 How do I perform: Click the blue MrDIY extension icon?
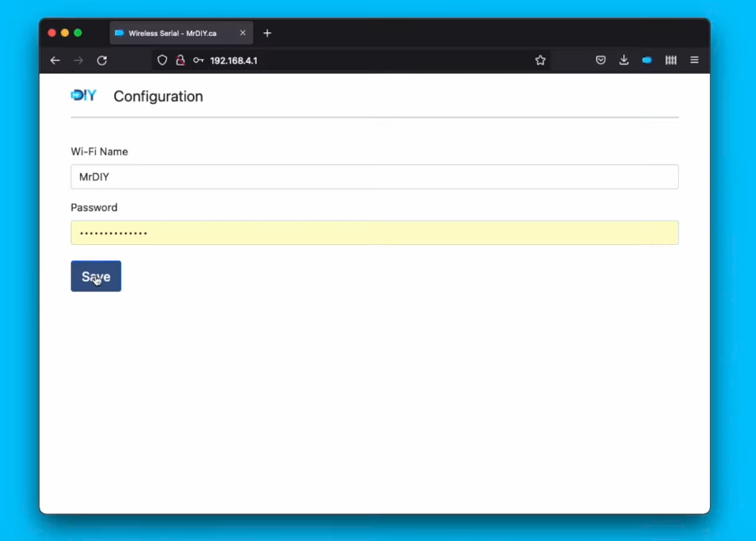[x=647, y=60]
